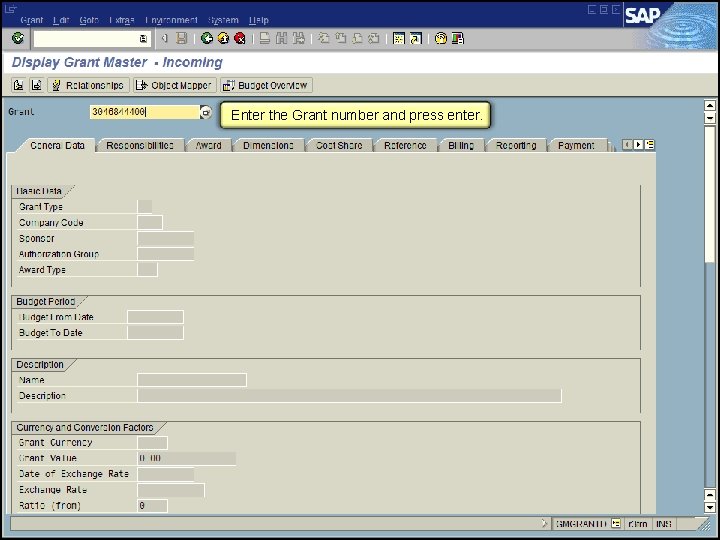Open the Extras menu
Screen dimensions: 720x540
coord(122,20)
